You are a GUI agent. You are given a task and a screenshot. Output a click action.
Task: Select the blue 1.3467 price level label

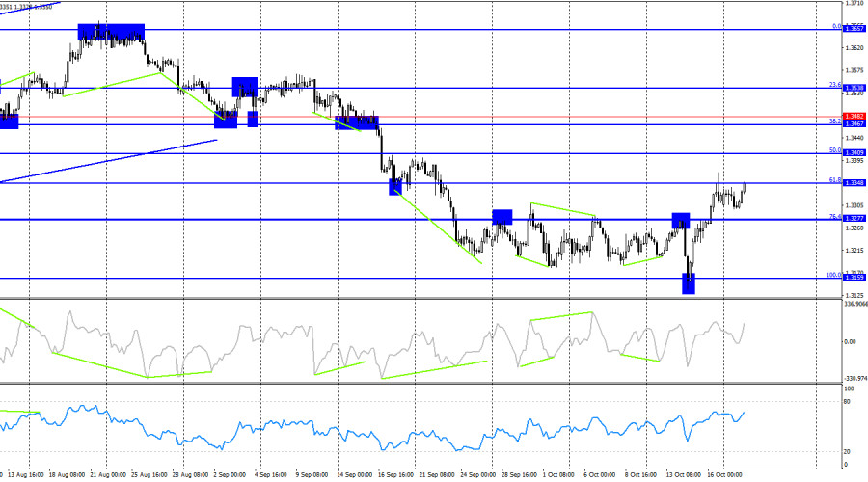point(854,124)
